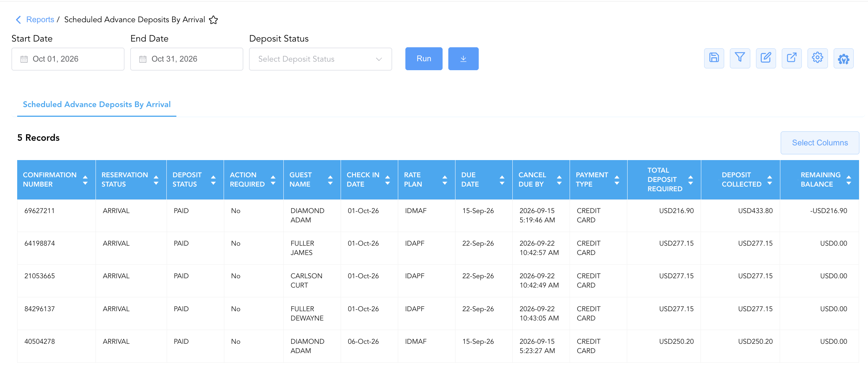Click confirmation number 84296137
The image size is (868, 371).
(x=39, y=309)
